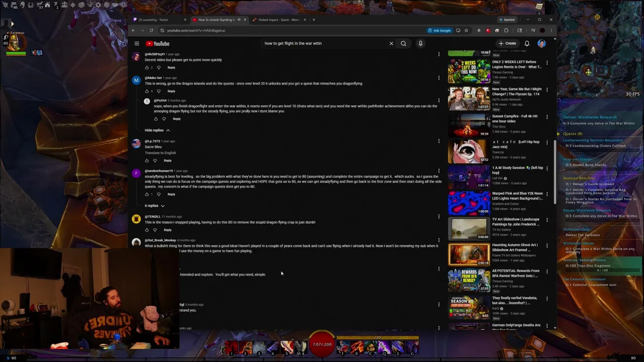Open 1 A.M Study Session video title
The height and width of the screenshot is (362, 644).
[x=517, y=170]
